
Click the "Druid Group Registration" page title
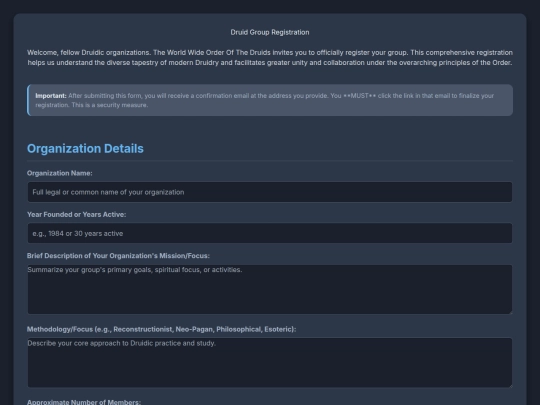point(270,32)
